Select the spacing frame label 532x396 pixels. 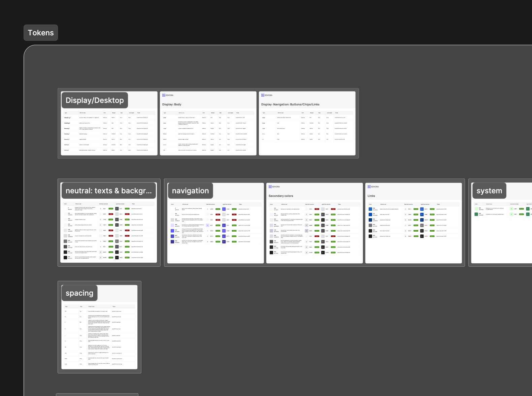click(x=79, y=293)
